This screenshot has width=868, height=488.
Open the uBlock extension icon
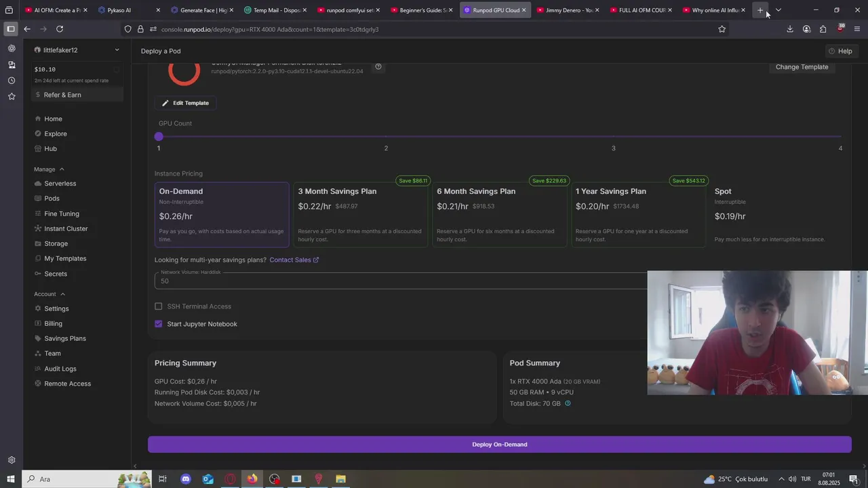point(840,29)
